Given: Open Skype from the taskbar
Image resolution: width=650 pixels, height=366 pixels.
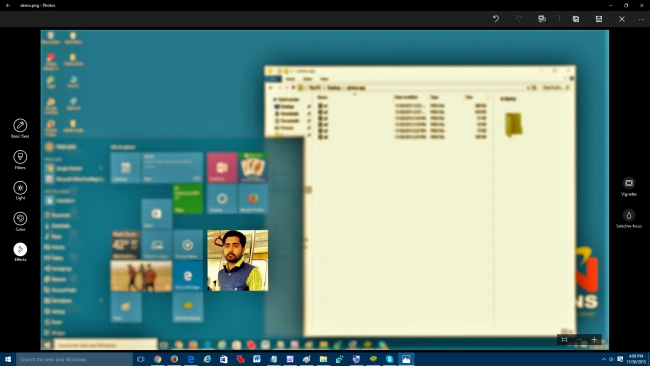Looking at the screenshot, I should coord(390,359).
